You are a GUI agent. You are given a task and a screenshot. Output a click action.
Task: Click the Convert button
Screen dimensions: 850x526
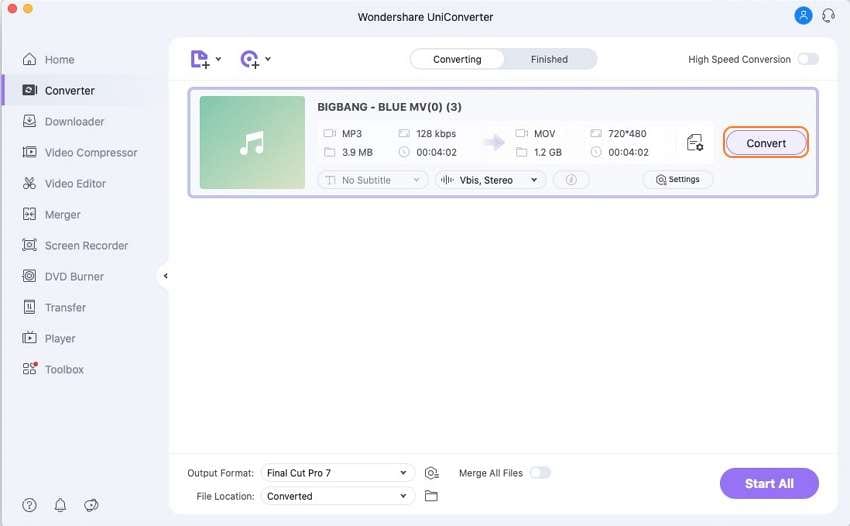click(765, 143)
